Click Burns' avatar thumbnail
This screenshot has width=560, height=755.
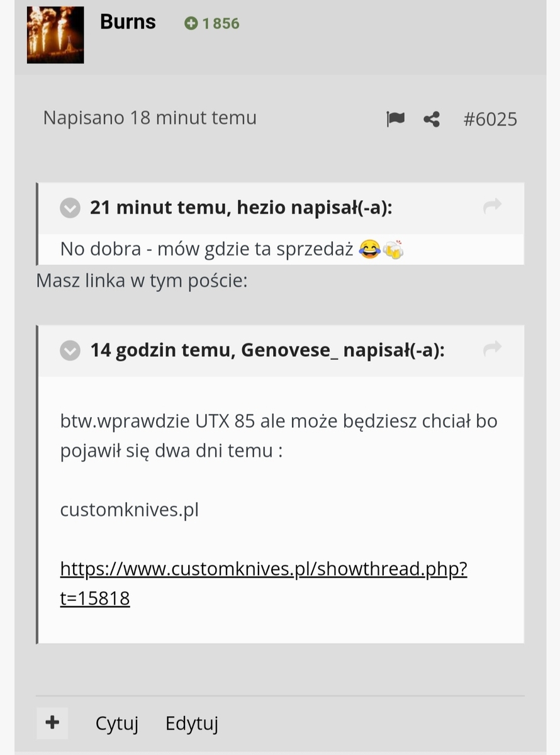tap(55, 35)
